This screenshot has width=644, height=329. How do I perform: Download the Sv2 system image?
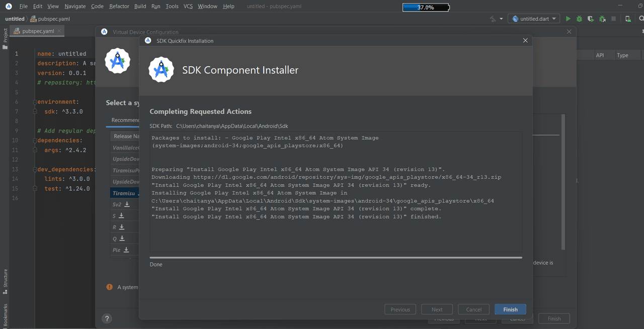pyautogui.click(x=127, y=205)
